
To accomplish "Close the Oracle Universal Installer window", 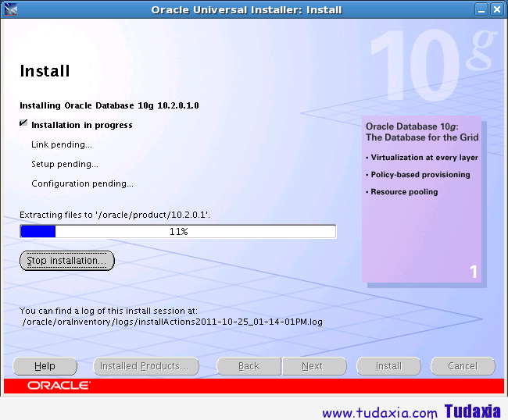I will [497, 9].
